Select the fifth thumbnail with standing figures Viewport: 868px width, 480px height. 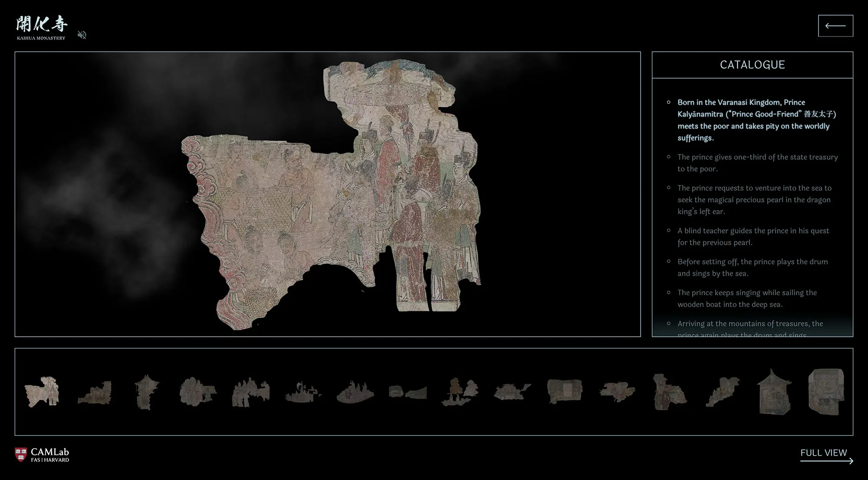pyautogui.click(x=251, y=392)
